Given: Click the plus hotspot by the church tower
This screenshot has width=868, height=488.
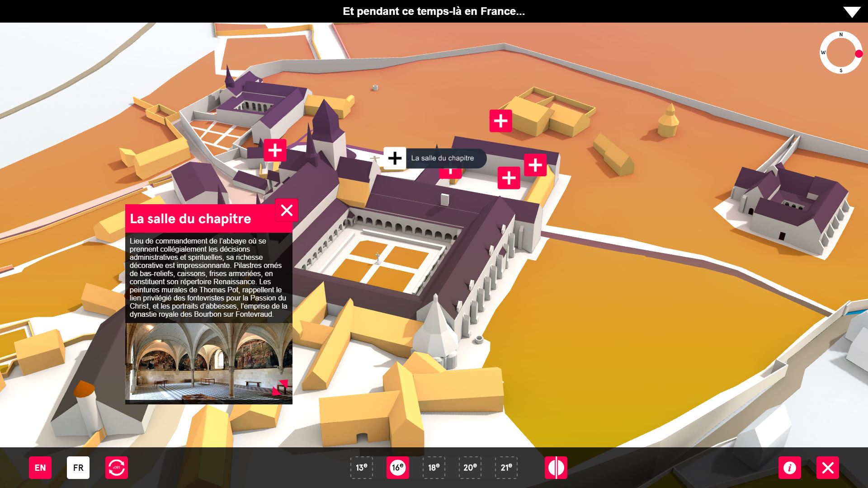Looking at the screenshot, I should tap(275, 150).
